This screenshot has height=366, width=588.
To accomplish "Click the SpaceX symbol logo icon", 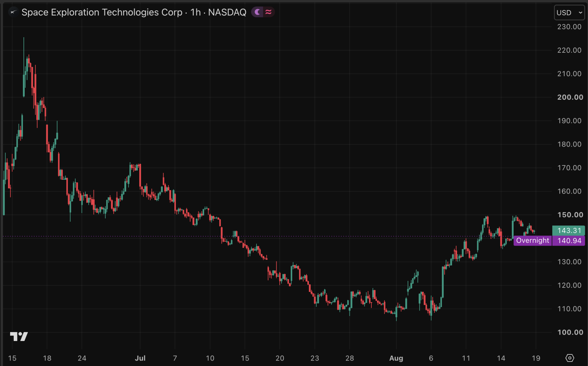I will click(x=13, y=12).
